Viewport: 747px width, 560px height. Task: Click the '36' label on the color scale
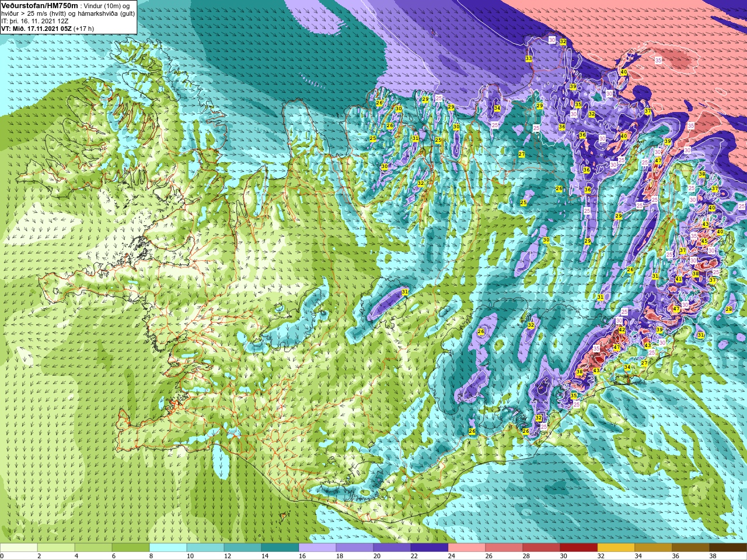(676, 556)
